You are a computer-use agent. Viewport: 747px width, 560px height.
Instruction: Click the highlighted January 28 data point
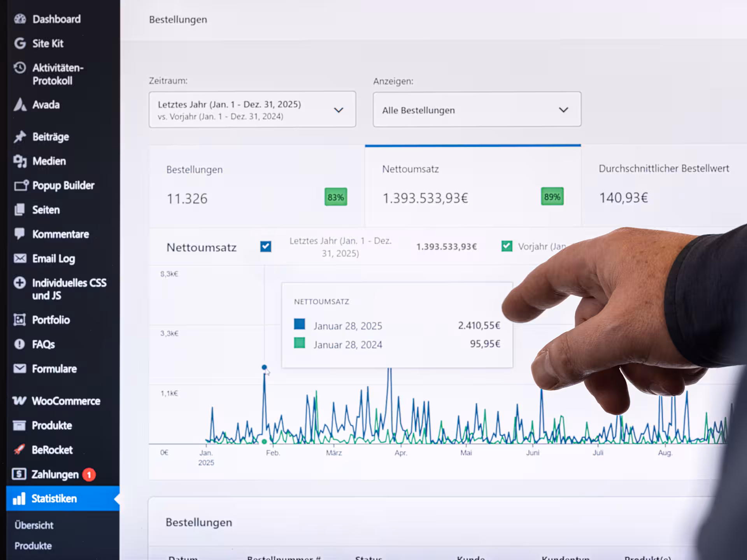pos(264,367)
